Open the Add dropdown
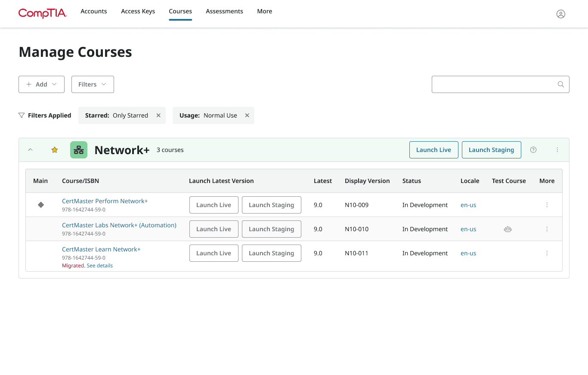Image resolution: width=588 pixels, height=375 pixels. [41, 84]
